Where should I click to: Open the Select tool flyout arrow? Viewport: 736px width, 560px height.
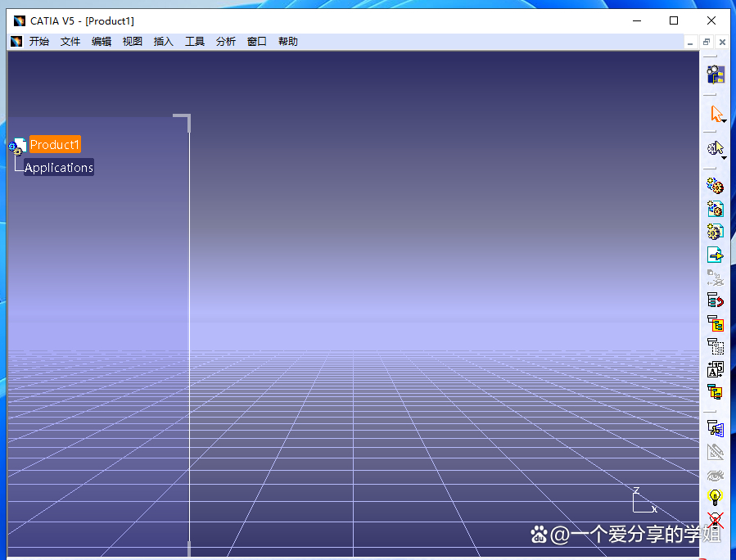point(725,121)
